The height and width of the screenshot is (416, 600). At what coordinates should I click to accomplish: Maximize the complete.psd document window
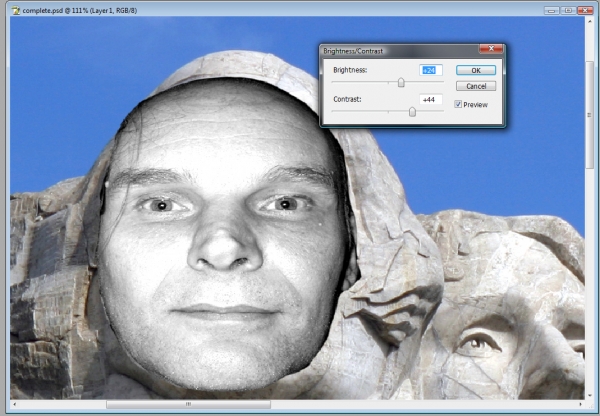point(568,10)
